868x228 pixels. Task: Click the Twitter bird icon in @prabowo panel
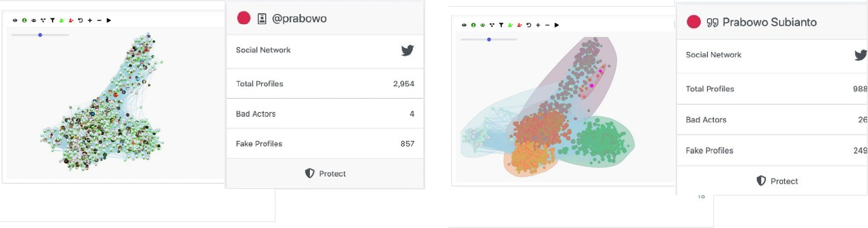407,50
